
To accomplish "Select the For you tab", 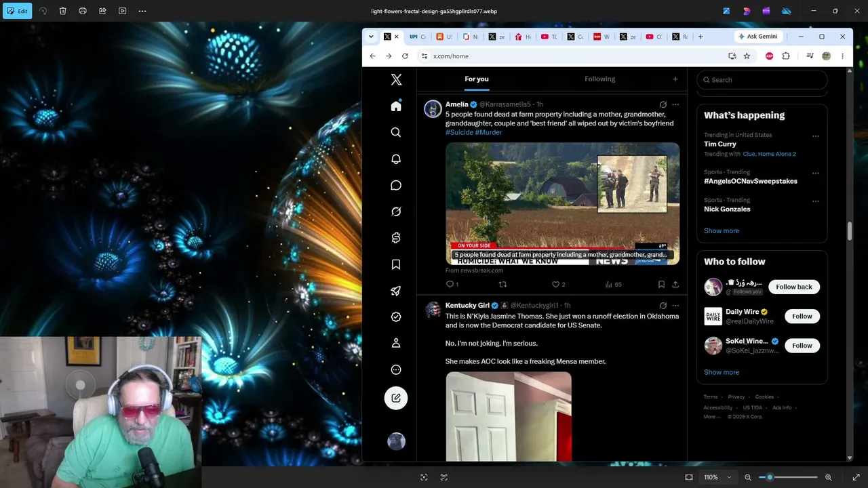I will tap(477, 79).
